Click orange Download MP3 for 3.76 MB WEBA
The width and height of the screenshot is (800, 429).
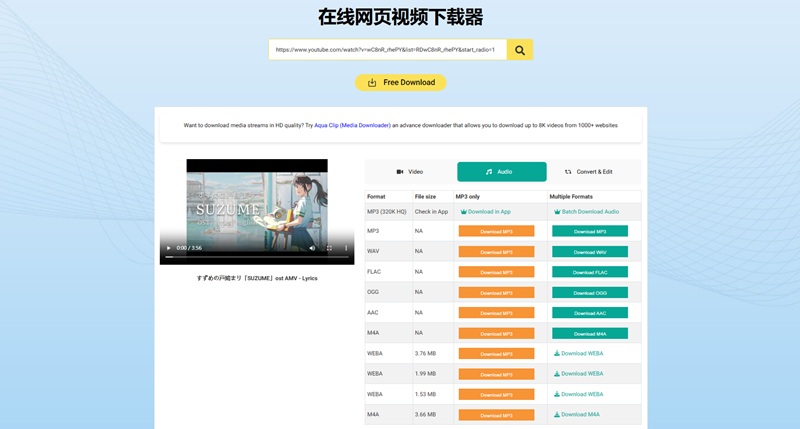496,354
